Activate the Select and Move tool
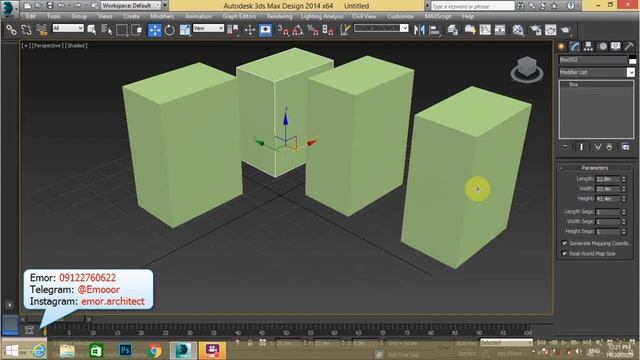Image resolution: width=640 pixels, height=360 pixels. click(155, 30)
